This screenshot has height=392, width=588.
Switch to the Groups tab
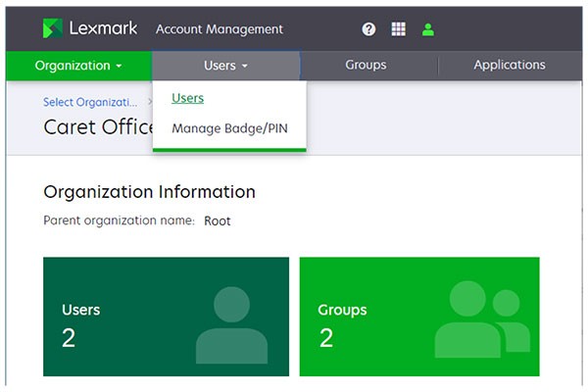[x=366, y=66]
